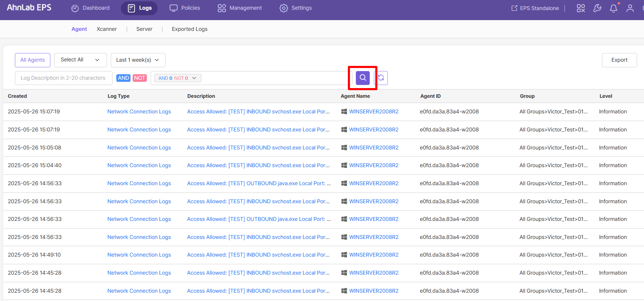Viewport: 644px width, 301px height.
Task: Click the Windows icon in 14:49:10 row
Action: (344, 255)
